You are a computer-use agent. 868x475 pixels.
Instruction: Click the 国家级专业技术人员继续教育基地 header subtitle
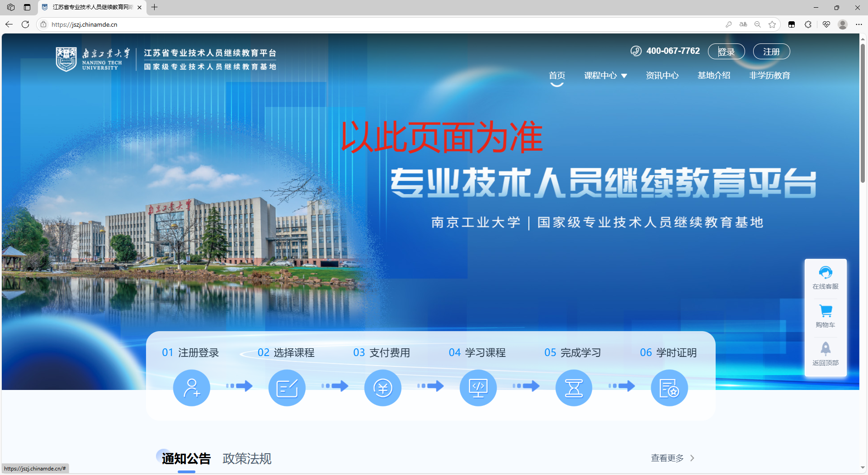tap(210, 67)
